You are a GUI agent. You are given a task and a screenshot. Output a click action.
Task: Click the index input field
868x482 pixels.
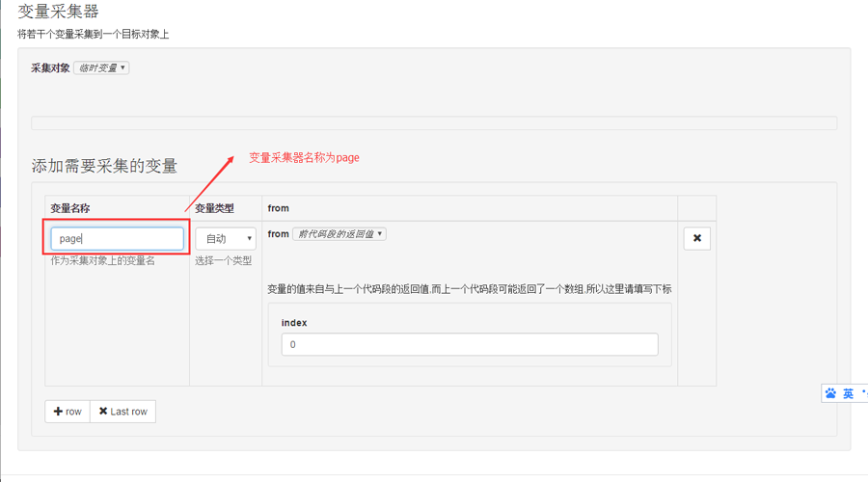pos(470,344)
